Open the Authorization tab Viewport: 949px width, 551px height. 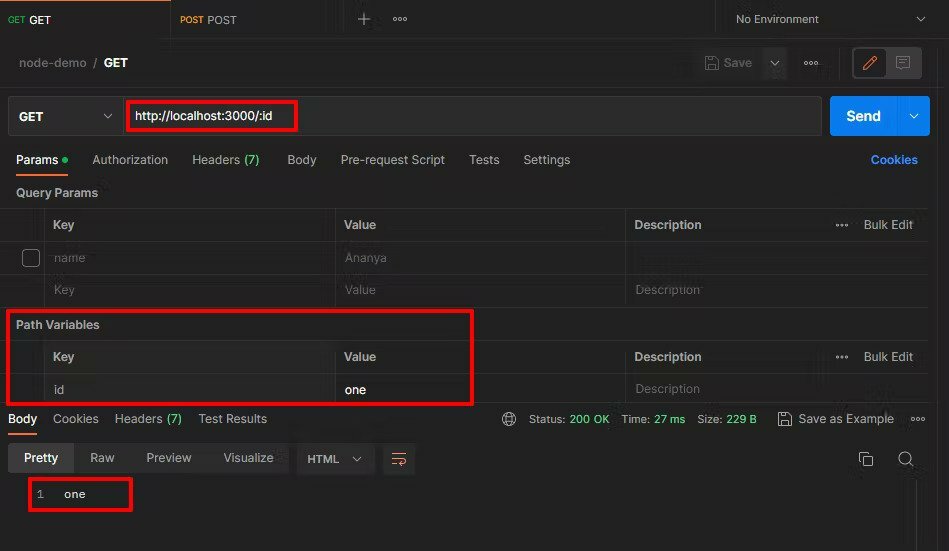tap(130, 160)
